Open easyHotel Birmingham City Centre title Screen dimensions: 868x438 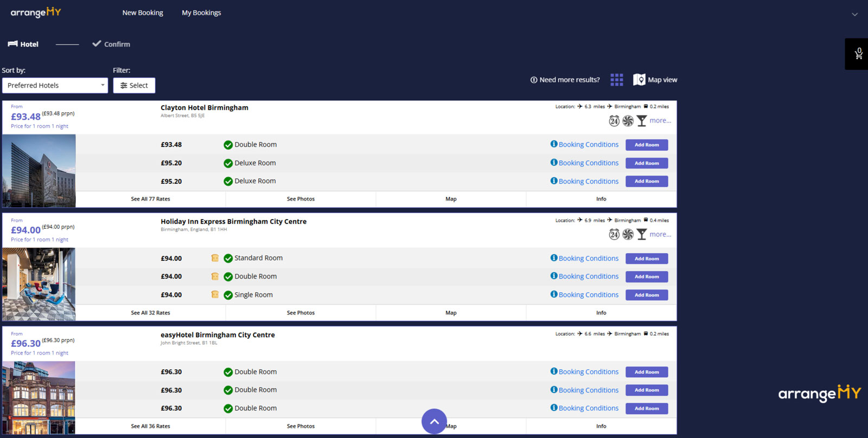tap(218, 335)
